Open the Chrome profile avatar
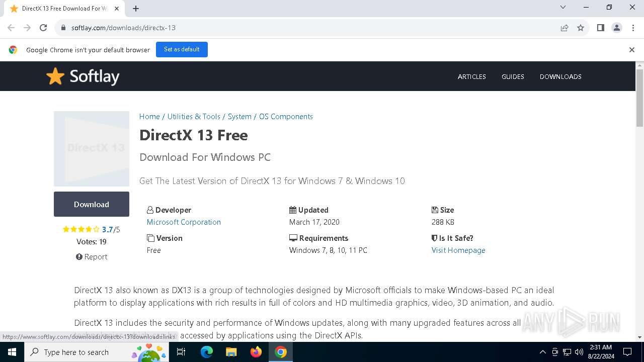 coord(617,28)
